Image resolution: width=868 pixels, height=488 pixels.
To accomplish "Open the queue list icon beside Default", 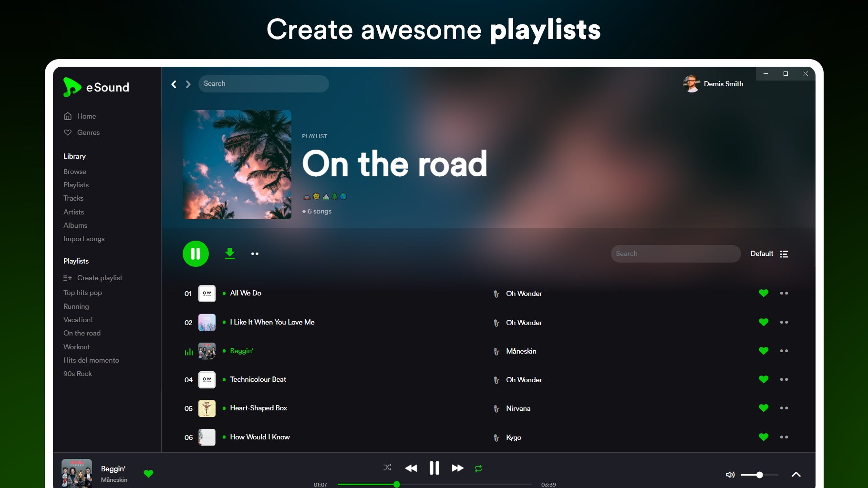I will click(784, 254).
